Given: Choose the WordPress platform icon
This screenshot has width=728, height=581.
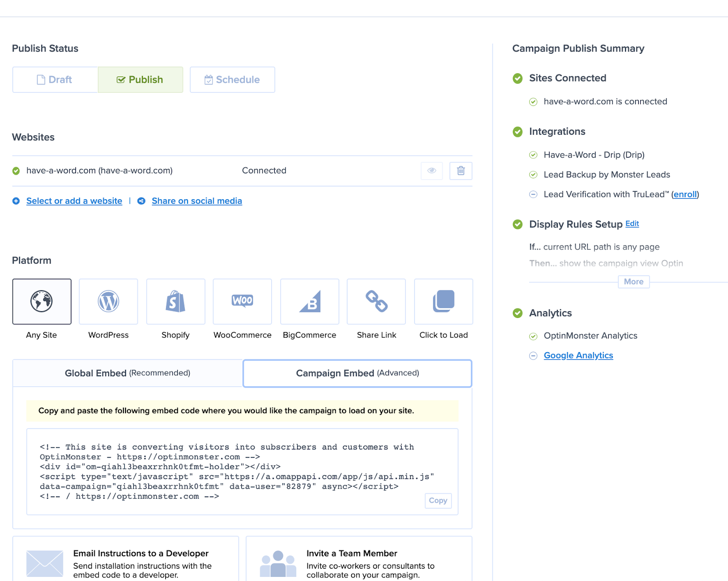Looking at the screenshot, I should tap(108, 302).
